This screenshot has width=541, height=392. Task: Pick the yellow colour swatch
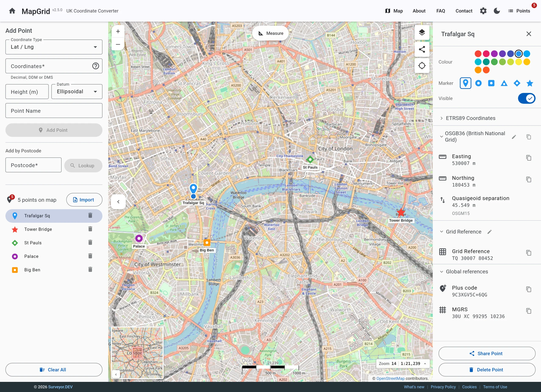(518, 62)
